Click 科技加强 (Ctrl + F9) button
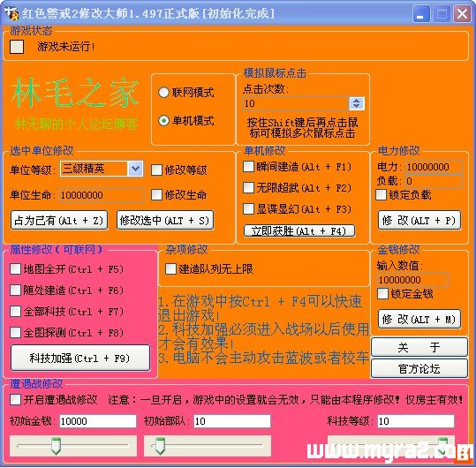476x468 pixels. [80, 358]
